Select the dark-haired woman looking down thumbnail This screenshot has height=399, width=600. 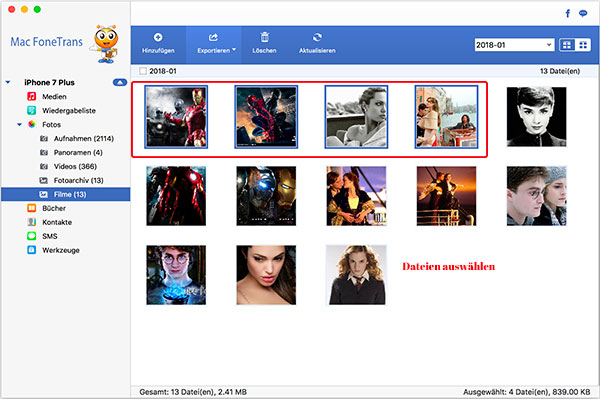[266, 275]
